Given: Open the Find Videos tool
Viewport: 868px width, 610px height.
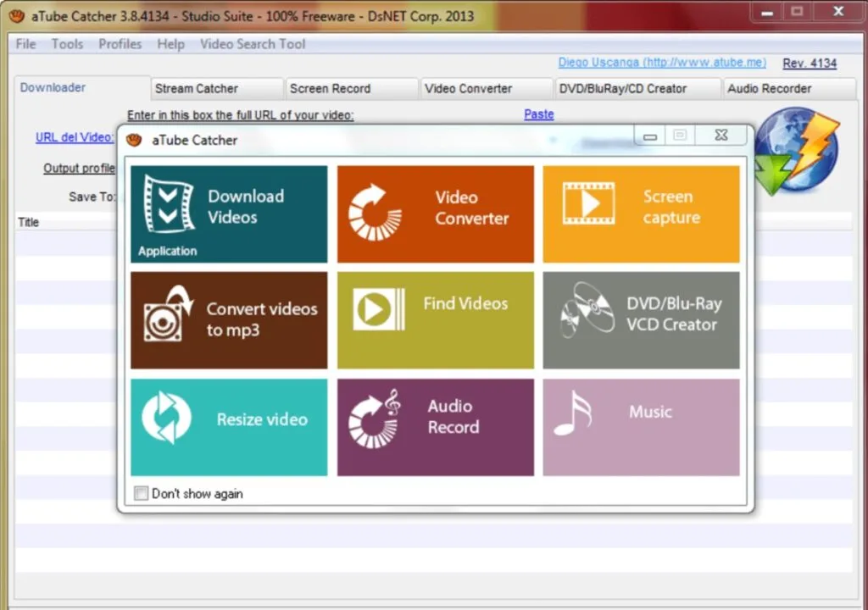Looking at the screenshot, I should point(435,319).
